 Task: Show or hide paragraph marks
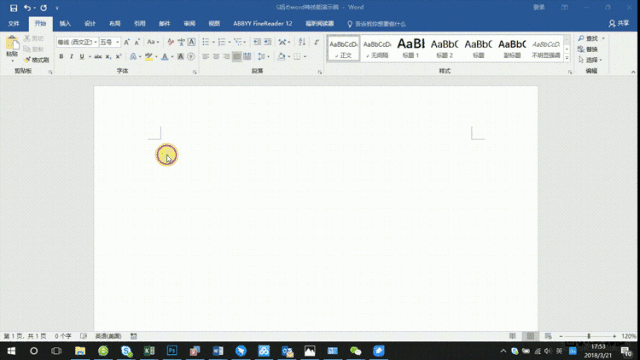[316, 42]
